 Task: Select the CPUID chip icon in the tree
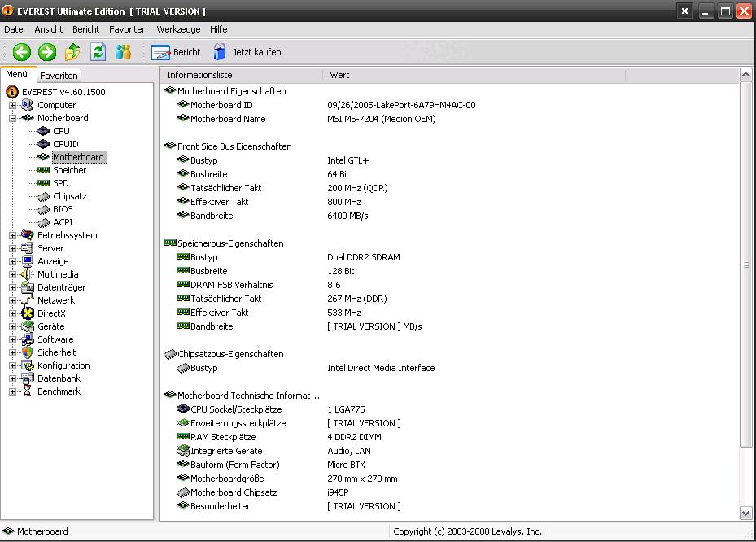coord(43,144)
